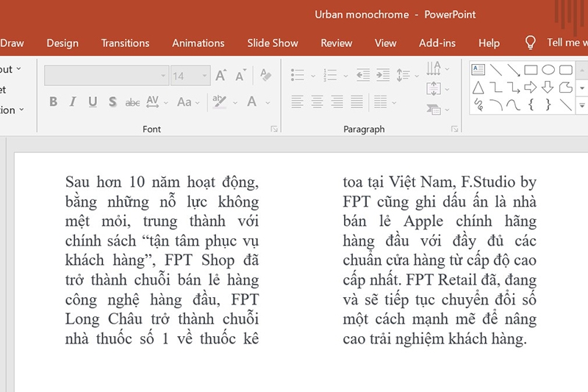
Task: Click the Tell me lightbulb icon
Action: [530, 43]
